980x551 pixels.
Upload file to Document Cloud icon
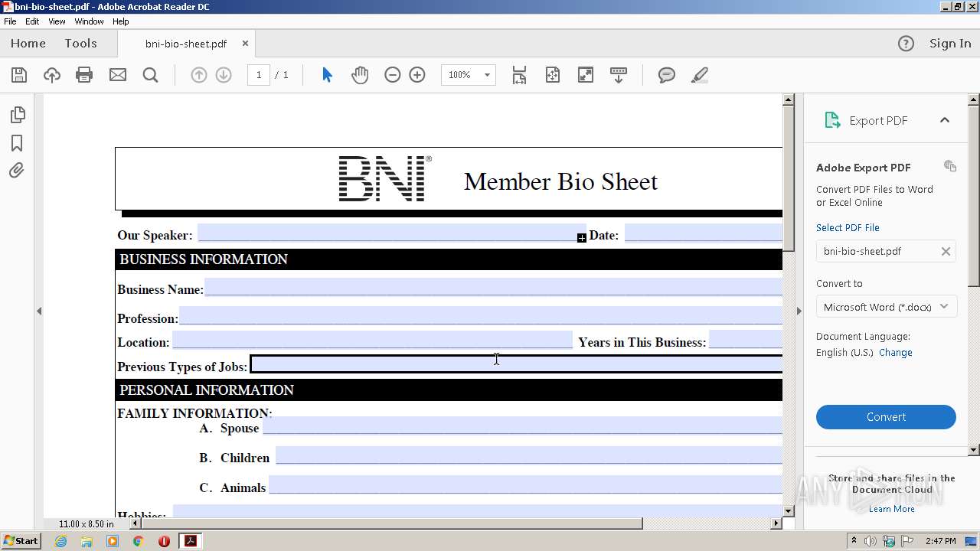(x=51, y=75)
